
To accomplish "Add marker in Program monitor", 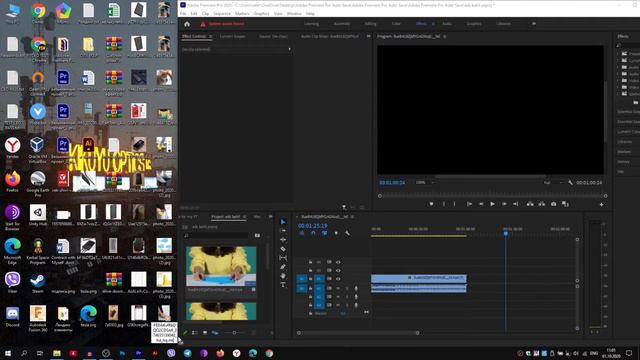I will 431,204.
